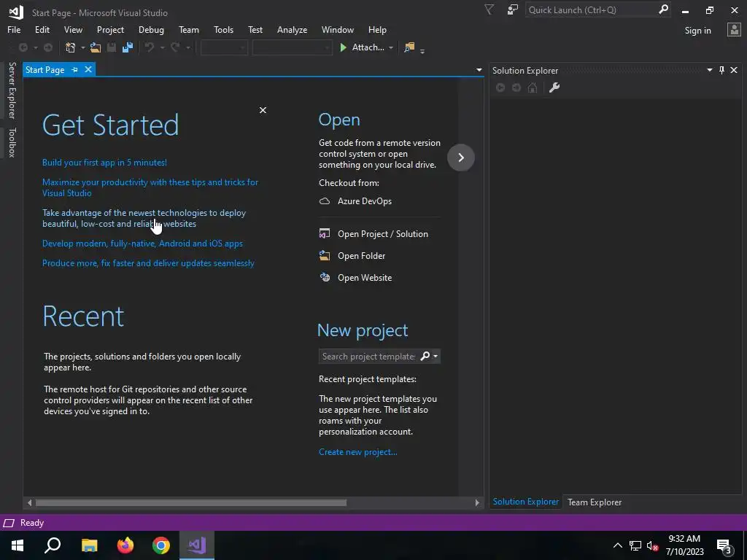
Task: Click the New Project toolbar icon
Action: pyautogui.click(x=71, y=47)
